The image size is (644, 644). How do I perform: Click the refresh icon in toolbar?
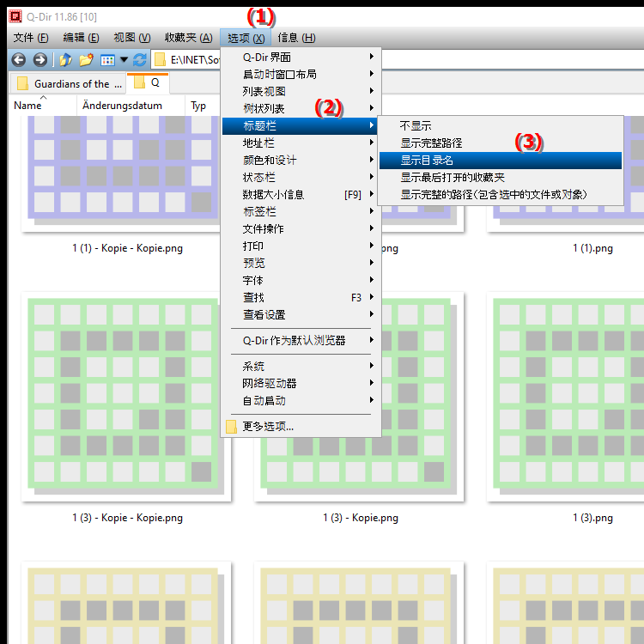pos(140,60)
